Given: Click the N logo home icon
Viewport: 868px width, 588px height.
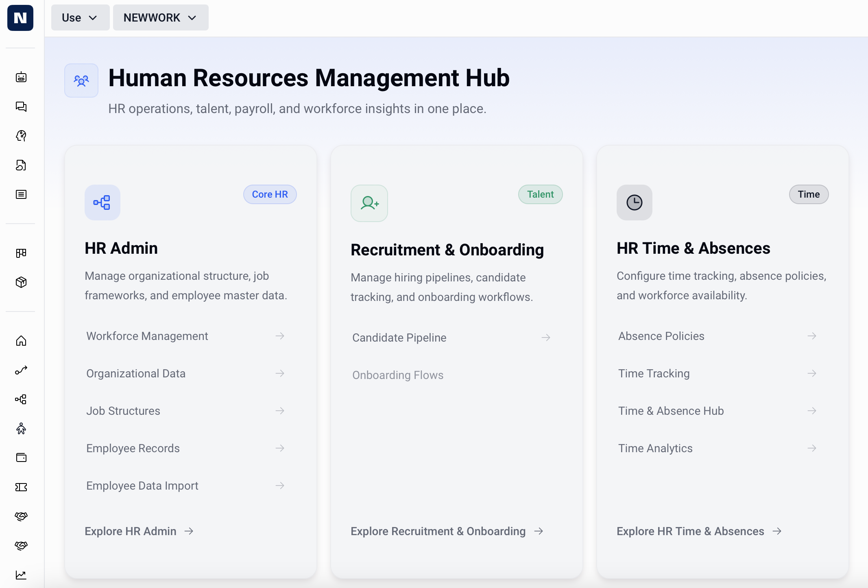Looking at the screenshot, I should coord(20,18).
